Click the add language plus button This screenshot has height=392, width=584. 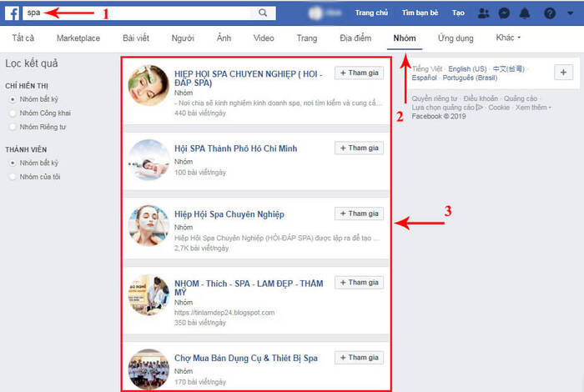tap(563, 73)
